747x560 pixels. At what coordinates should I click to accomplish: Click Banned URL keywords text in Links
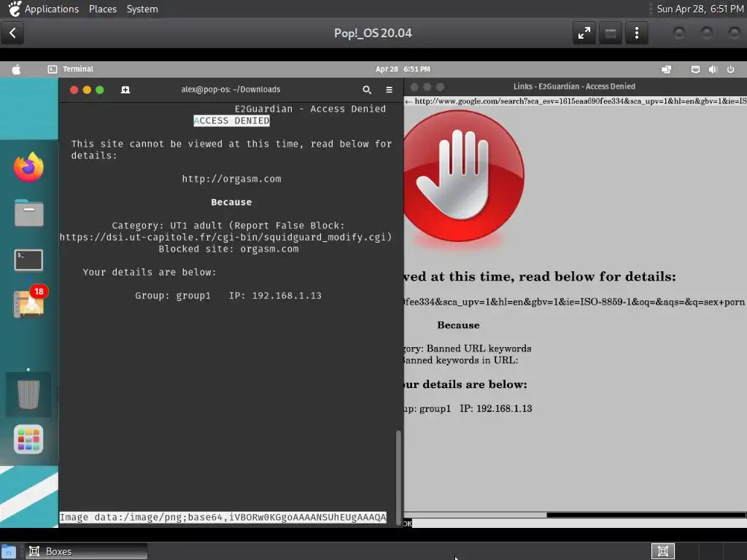point(479,349)
